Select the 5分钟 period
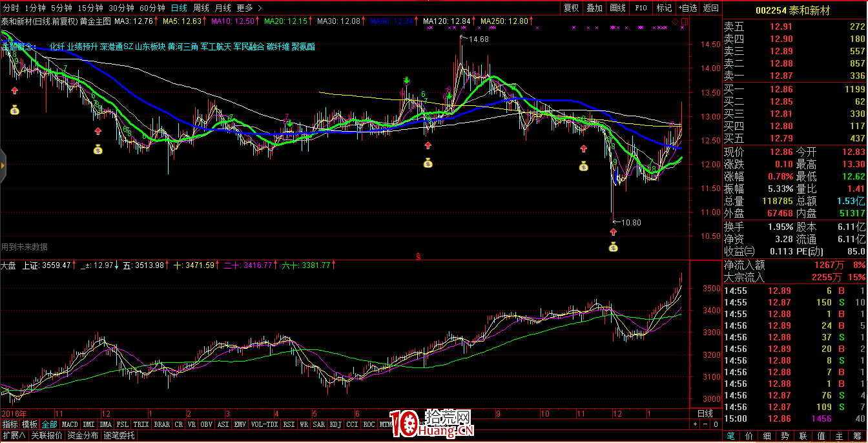868x443 pixels. click(x=61, y=8)
